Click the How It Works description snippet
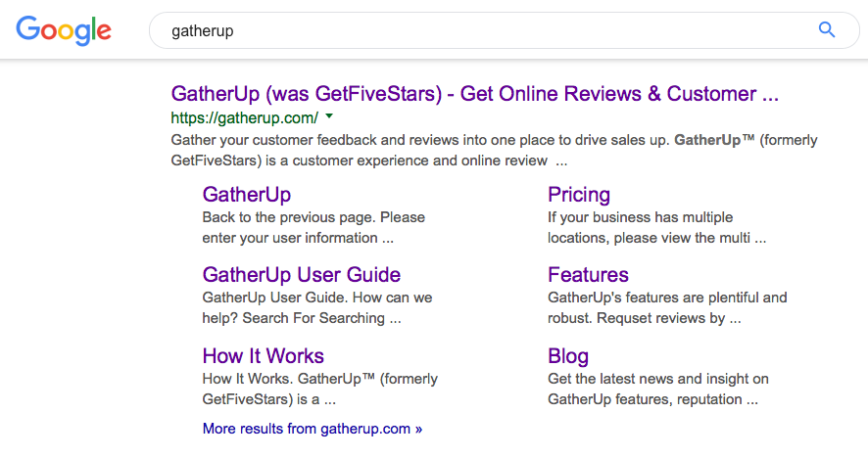Viewport: 868px width, 459px height. 319,389
